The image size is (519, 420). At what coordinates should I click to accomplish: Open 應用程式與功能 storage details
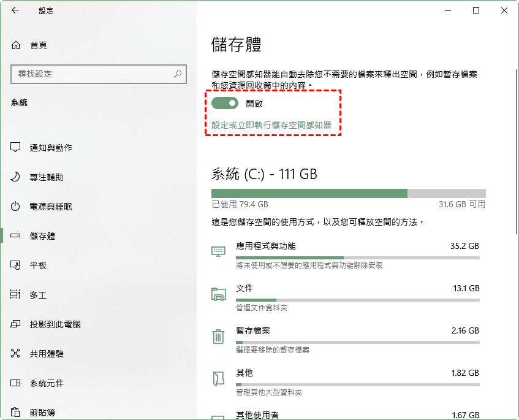[x=266, y=246]
